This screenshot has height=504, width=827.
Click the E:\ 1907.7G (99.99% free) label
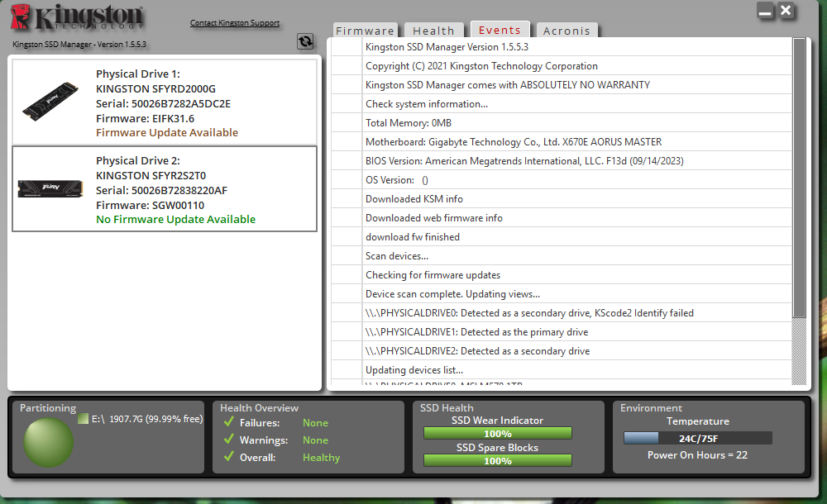pyautogui.click(x=147, y=419)
